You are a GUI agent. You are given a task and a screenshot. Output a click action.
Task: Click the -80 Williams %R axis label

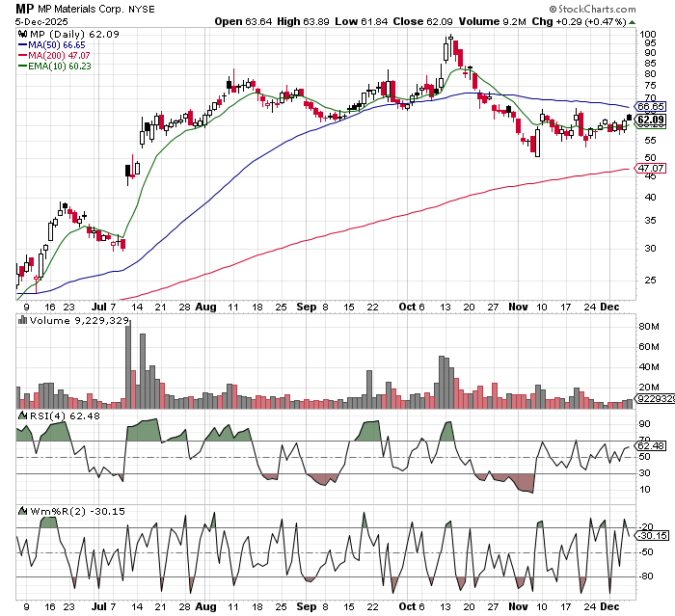click(x=646, y=576)
